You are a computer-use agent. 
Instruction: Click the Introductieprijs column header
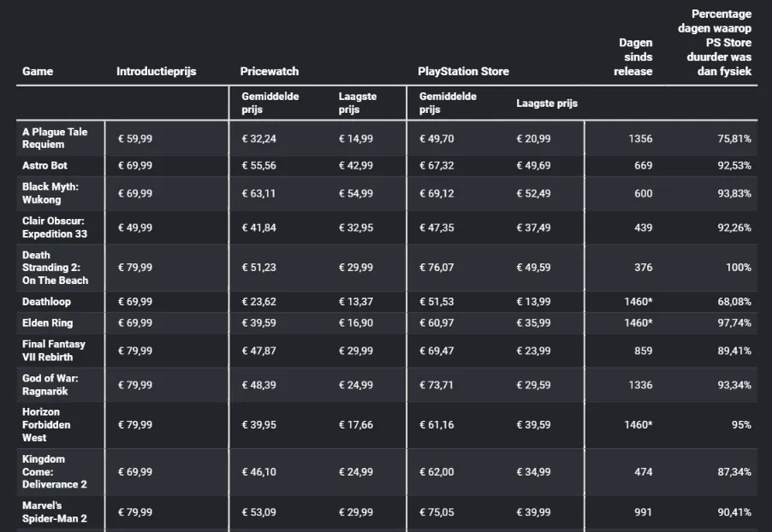click(156, 71)
